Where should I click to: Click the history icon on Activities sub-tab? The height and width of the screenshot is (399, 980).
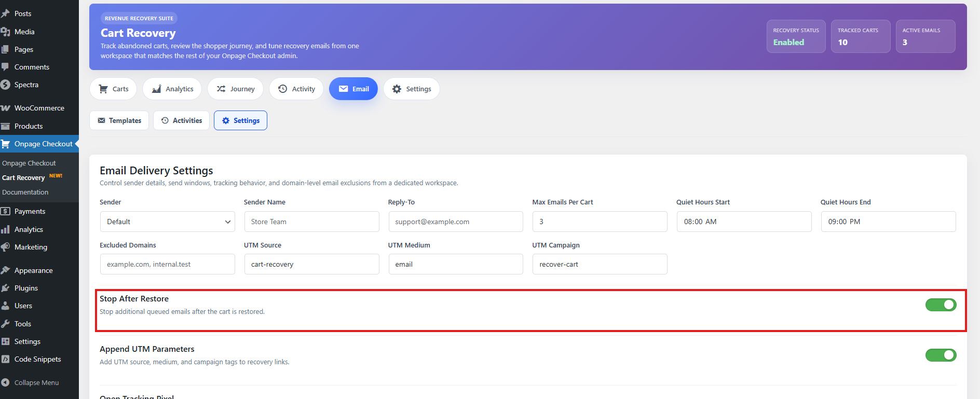[x=165, y=120]
